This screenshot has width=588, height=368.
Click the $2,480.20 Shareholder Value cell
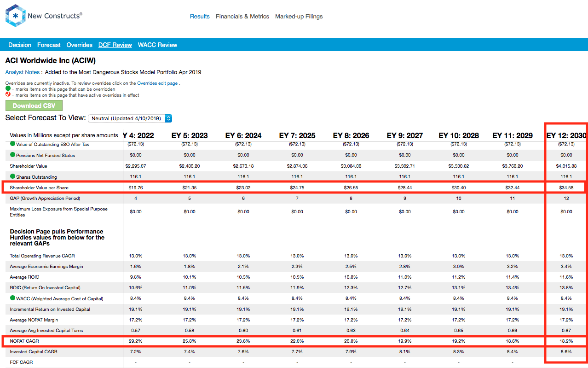[190, 166]
